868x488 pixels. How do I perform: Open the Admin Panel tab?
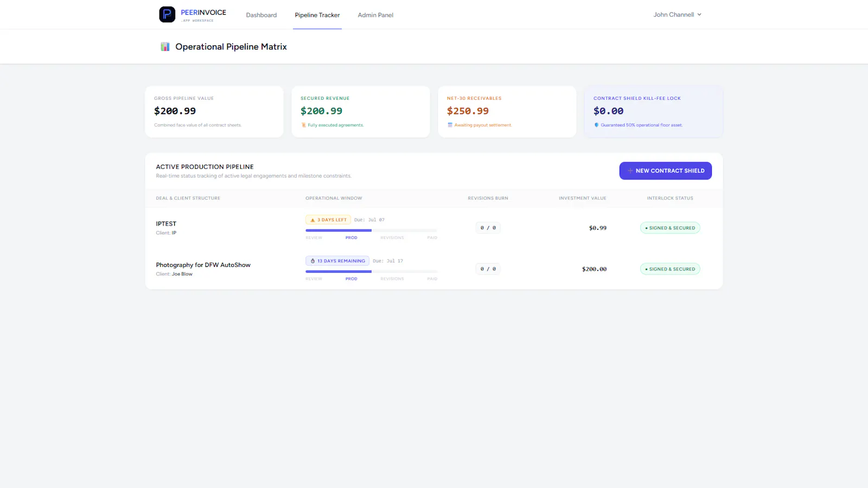tap(375, 15)
